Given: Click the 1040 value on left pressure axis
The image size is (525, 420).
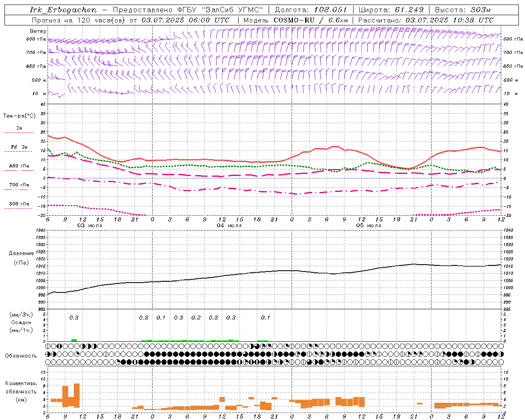Looking at the screenshot, I should pos(40,231).
